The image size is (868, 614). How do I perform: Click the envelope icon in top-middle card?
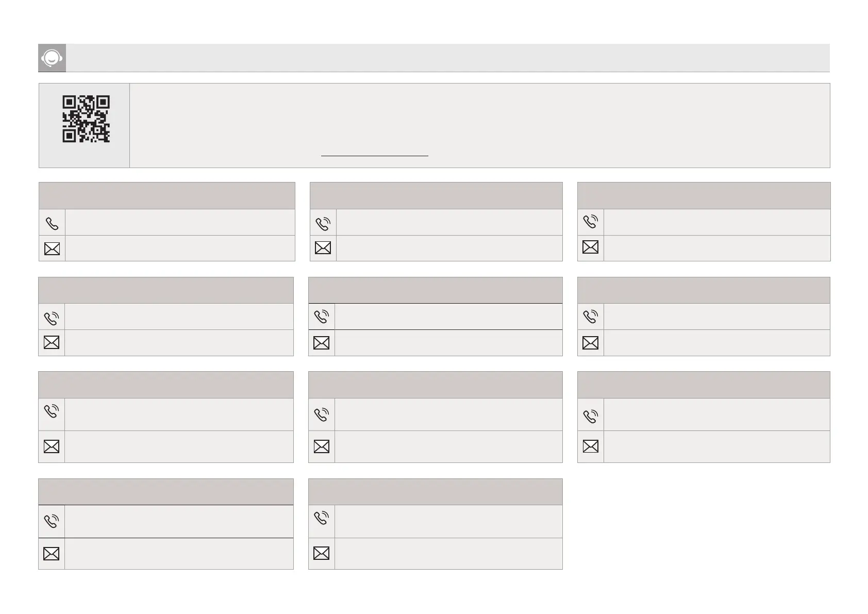(x=323, y=248)
